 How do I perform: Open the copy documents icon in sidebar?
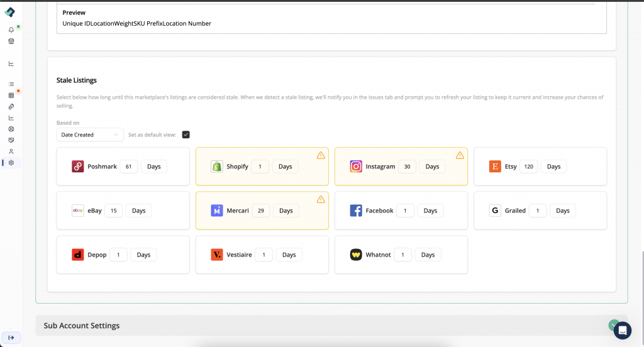point(11,106)
